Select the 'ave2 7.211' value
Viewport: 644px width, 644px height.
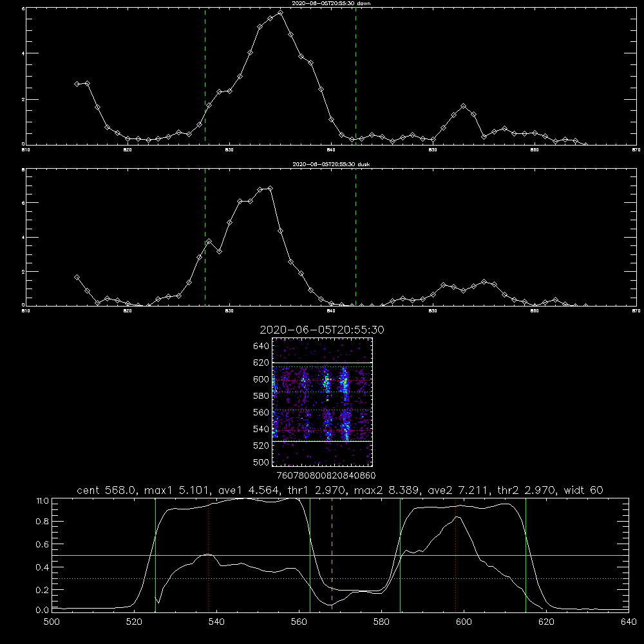pyautogui.click(x=458, y=490)
